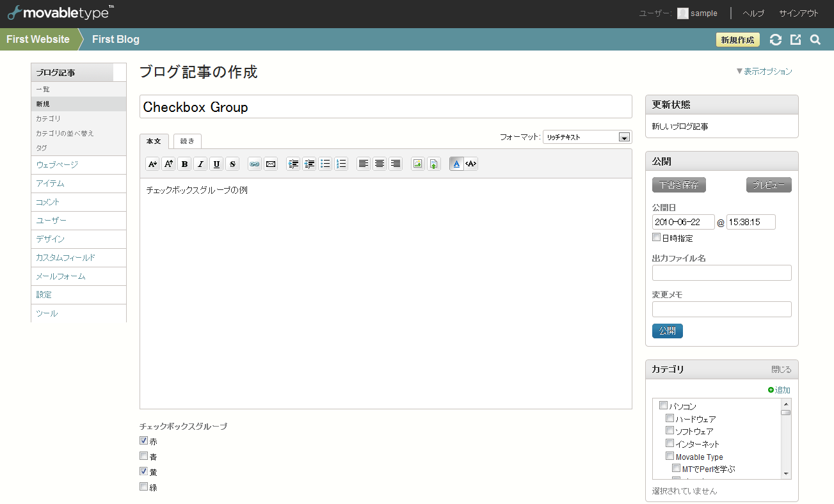Check the MTでPerlを学ぶ category
The width and height of the screenshot is (834, 504).
[x=676, y=468]
